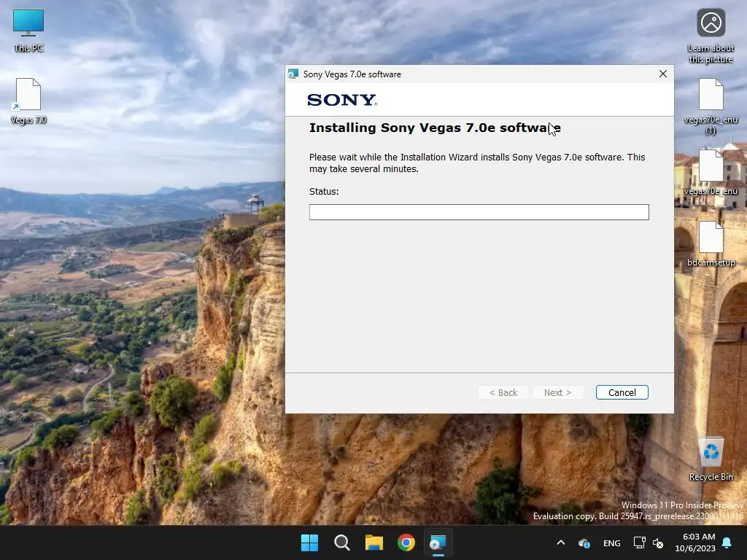Click the disabled Next > button
This screenshot has height=560, width=747.
[x=557, y=392]
